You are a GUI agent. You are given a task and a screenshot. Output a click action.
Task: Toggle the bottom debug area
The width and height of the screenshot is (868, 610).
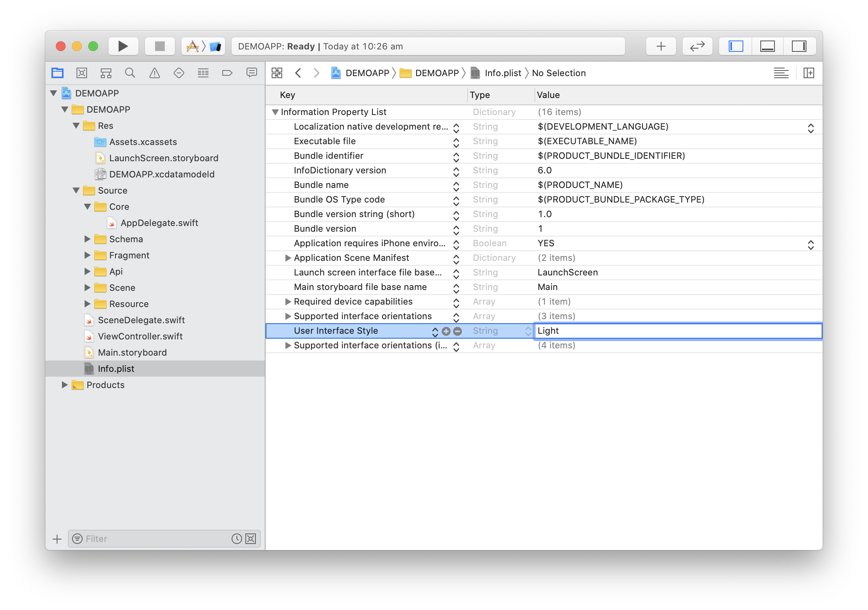pyautogui.click(x=767, y=46)
